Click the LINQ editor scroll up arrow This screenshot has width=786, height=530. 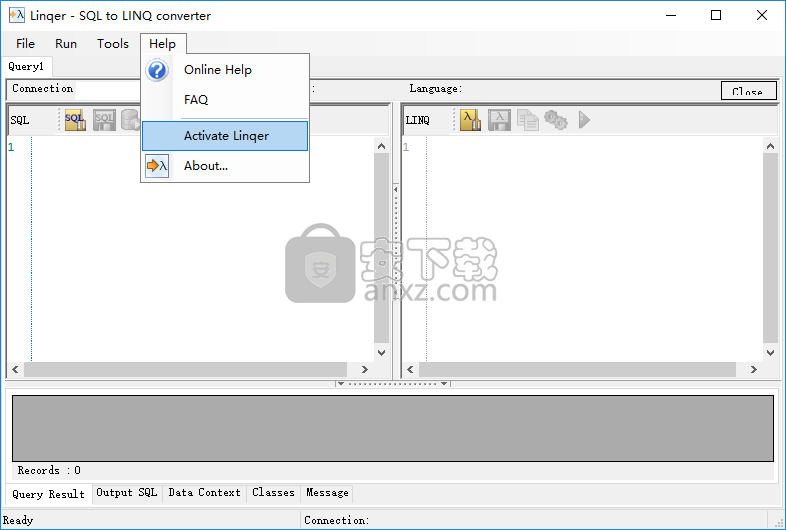point(770,146)
